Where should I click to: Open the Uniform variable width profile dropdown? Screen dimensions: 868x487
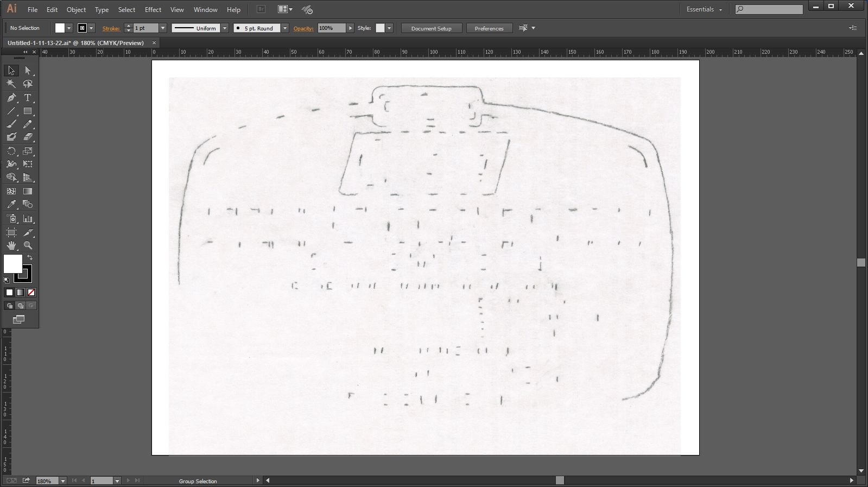[x=225, y=28]
